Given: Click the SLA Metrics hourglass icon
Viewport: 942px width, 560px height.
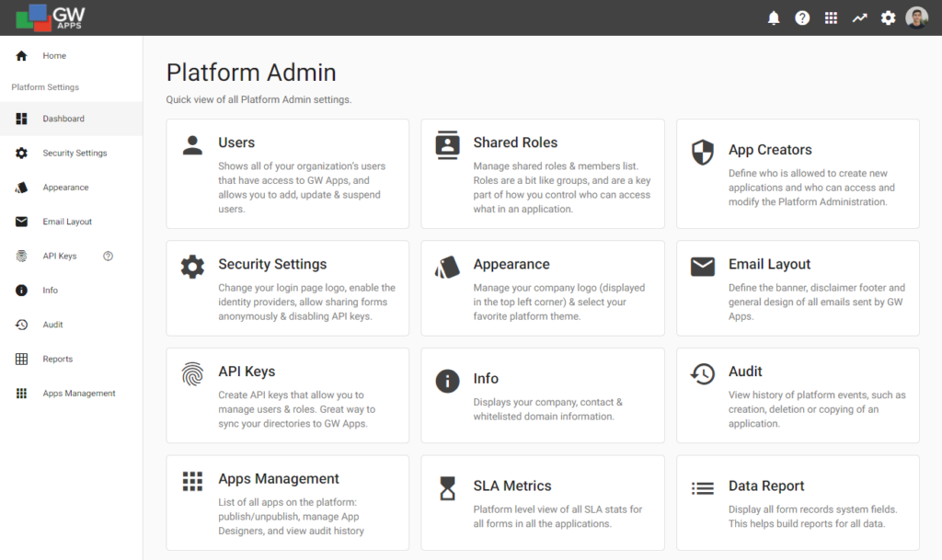Looking at the screenshot, I should coord(448,488).
